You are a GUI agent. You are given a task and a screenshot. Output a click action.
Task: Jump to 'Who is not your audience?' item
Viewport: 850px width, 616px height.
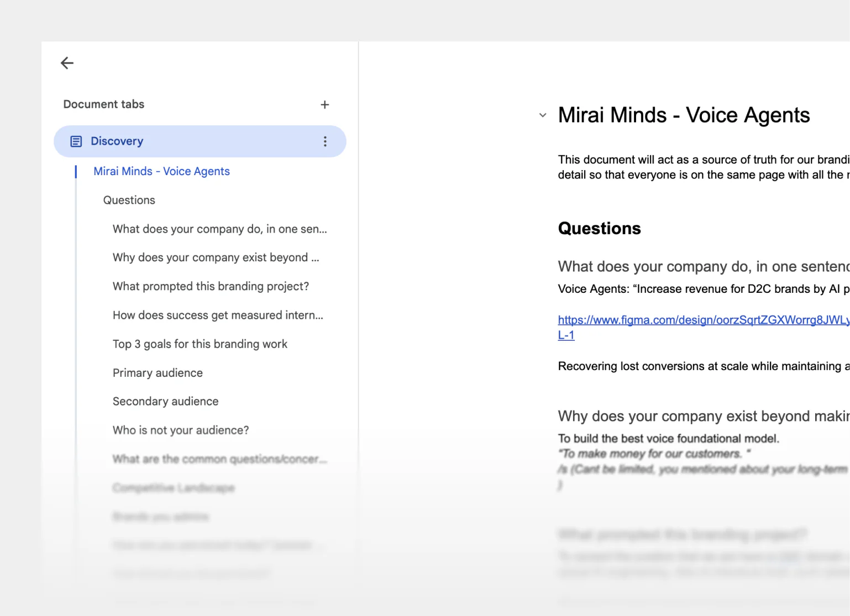[x=181, y=430]
